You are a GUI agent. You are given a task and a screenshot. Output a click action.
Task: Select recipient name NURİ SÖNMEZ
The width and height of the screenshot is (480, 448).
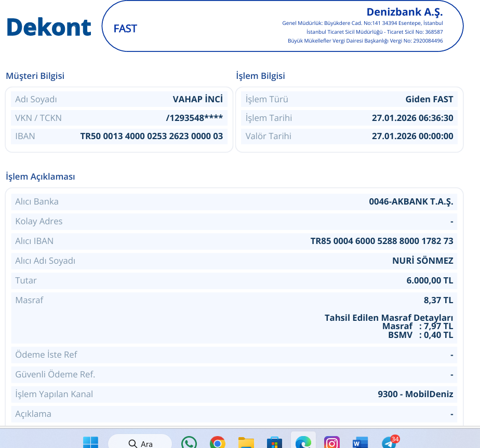coord(423,261)
